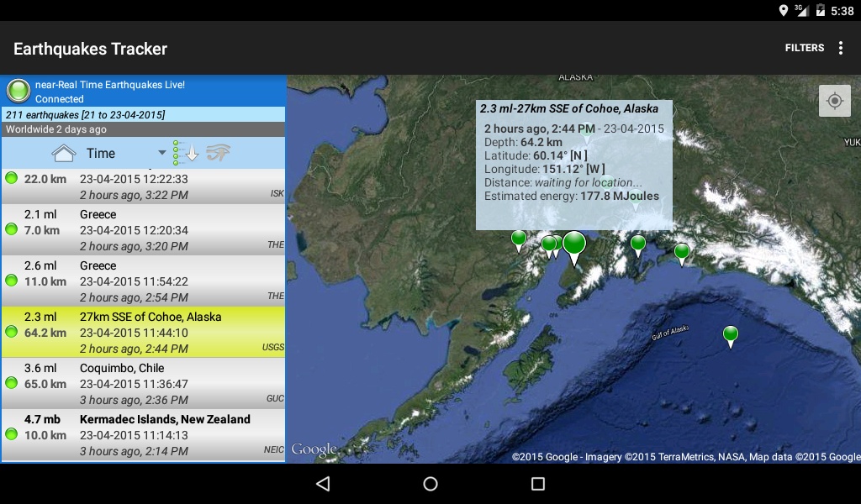Tap the Android back button

[323, 483]
